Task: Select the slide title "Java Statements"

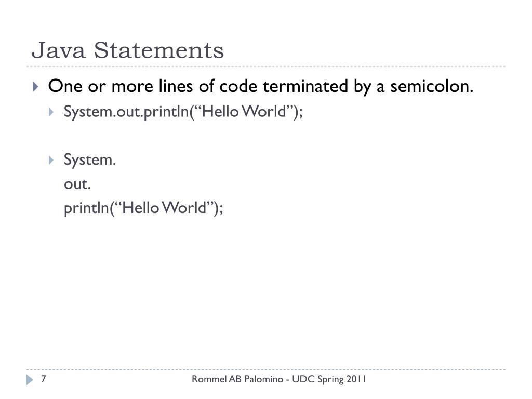Action: [128, 51]
